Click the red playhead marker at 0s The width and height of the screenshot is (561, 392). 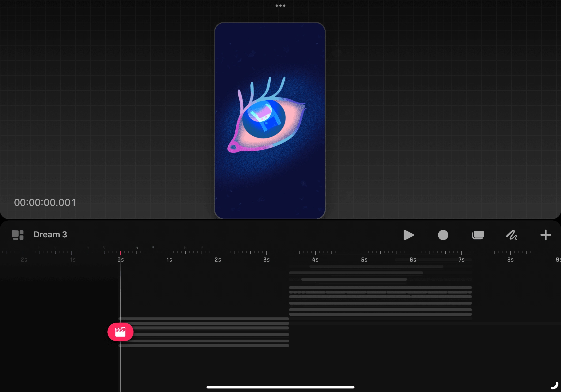pos(120,253)
